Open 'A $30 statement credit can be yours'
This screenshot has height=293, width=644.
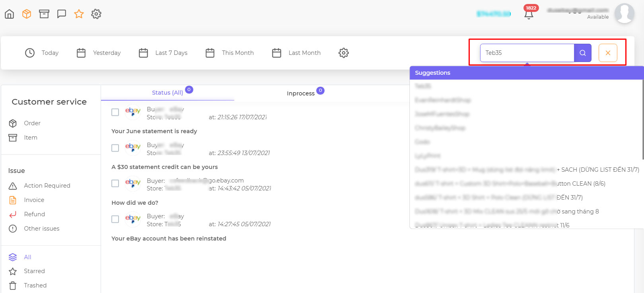point(165,167)
